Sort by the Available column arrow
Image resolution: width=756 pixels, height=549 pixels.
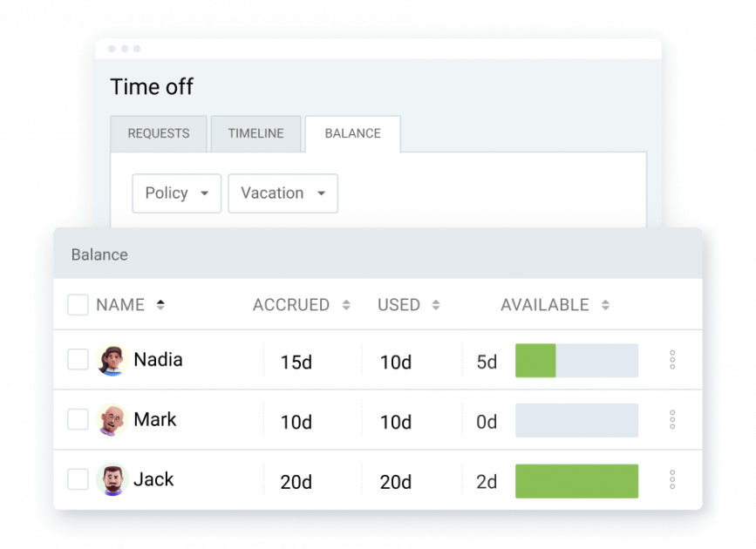coord(605,305)
